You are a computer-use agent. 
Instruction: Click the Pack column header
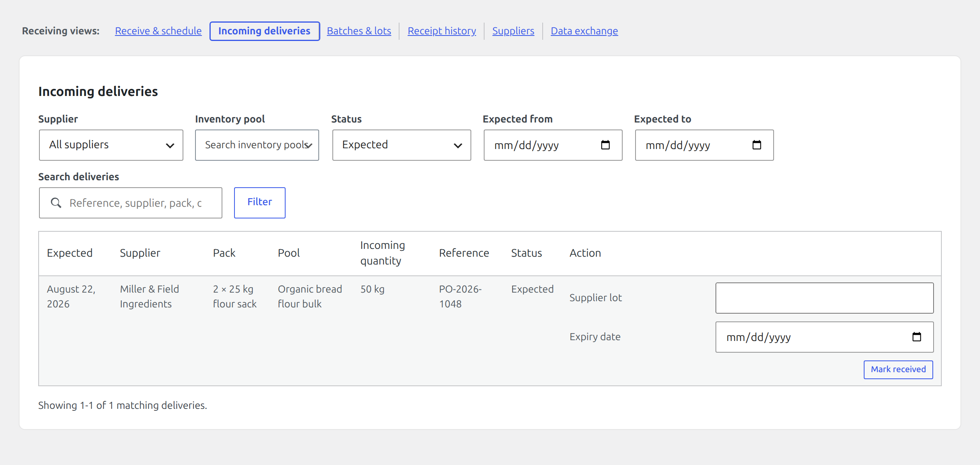[x=224, y=253]
